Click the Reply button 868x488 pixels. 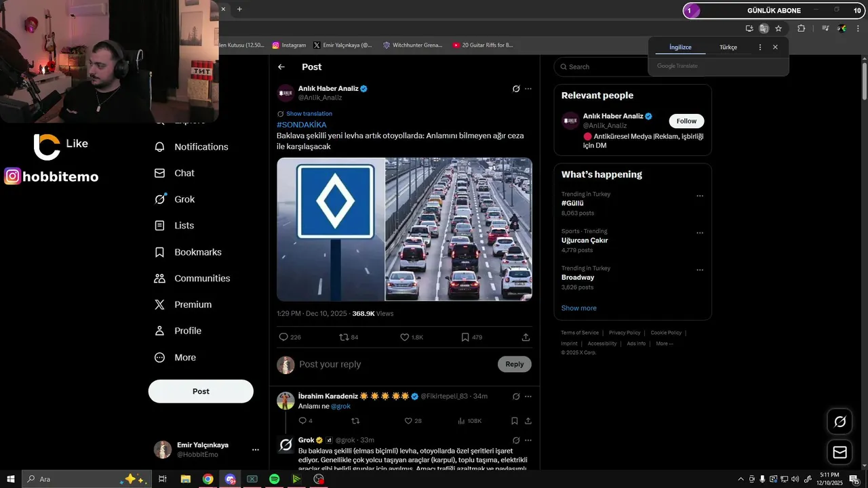pos(515,365)
